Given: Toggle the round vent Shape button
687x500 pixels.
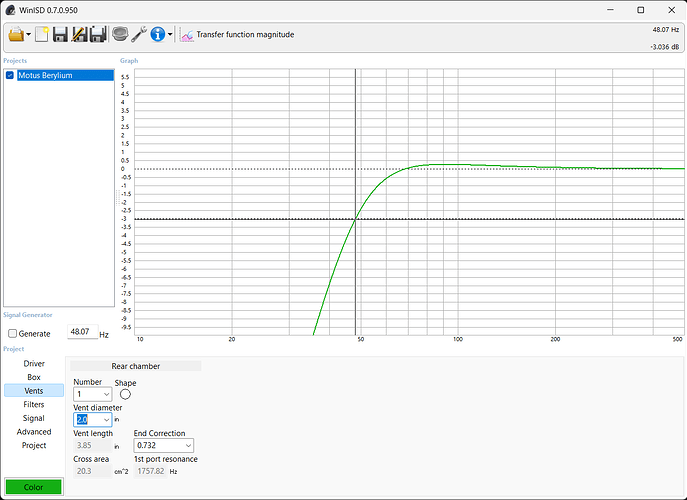Looking at the screenshot, I should click(x=125, y=394).
